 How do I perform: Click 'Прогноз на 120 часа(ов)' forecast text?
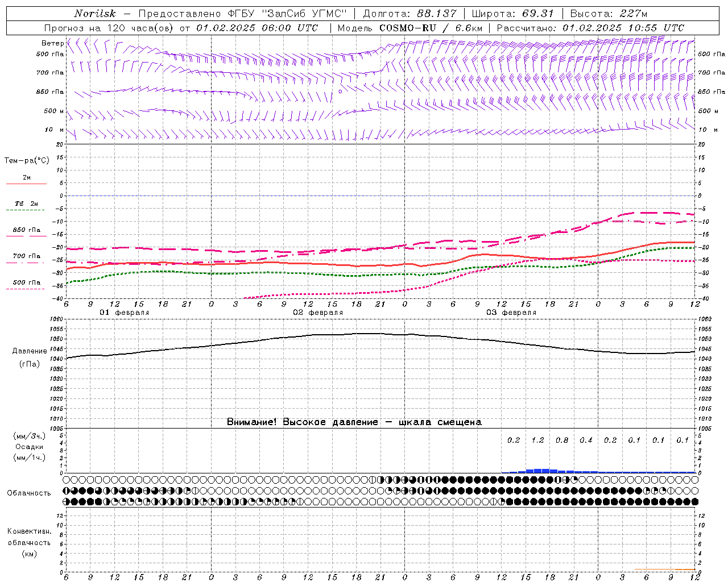109,28
